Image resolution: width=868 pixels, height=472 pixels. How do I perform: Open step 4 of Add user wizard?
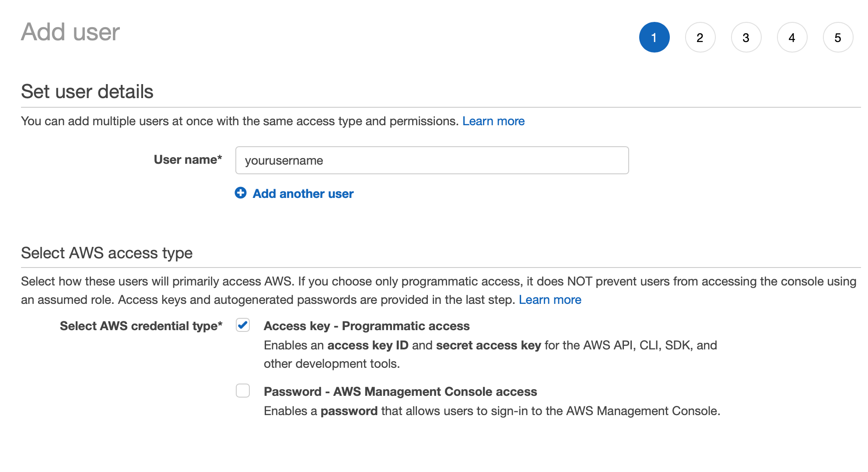point(792,38)
